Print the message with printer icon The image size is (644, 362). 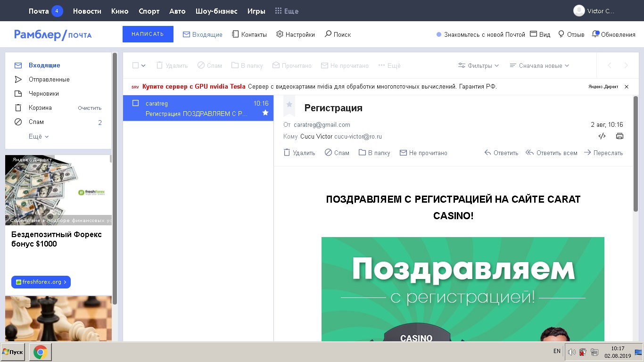click(x=619, y=136)
